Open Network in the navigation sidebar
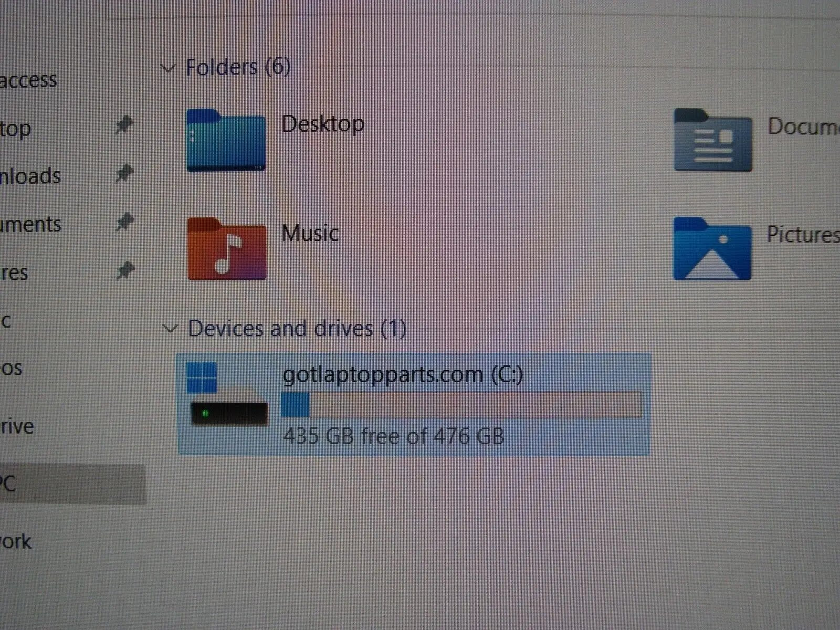Image resolution: width=840 pixels, height=630 pixels. [x=16, y=541]
